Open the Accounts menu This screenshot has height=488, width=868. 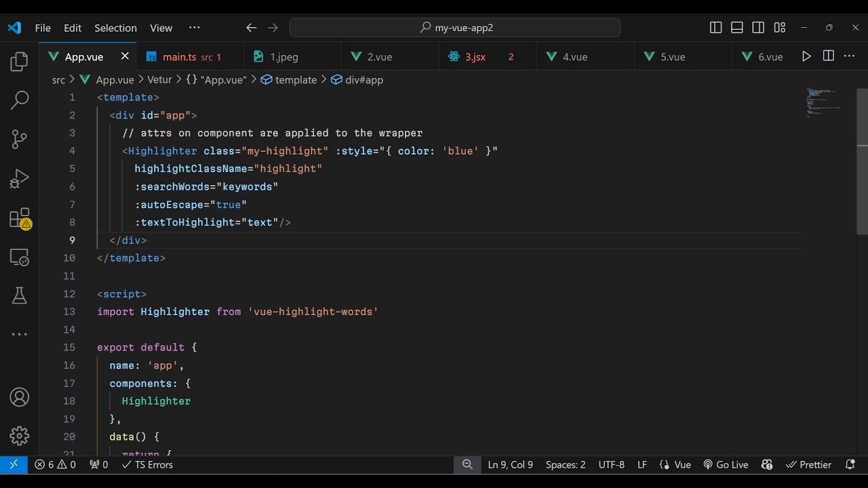(19, 397)
